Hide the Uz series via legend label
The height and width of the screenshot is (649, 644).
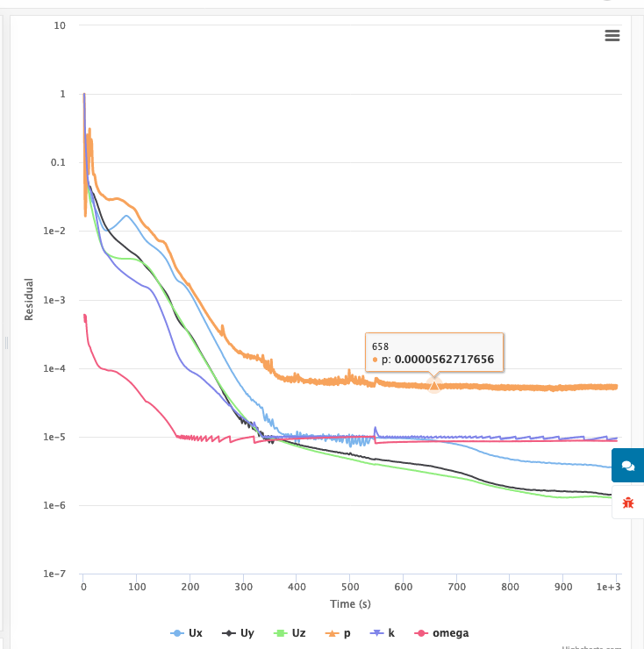coord(299,632)
